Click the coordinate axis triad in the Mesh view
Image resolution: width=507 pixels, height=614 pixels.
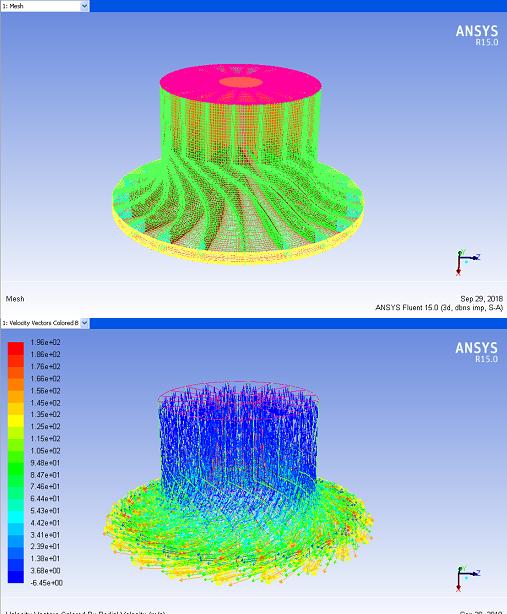467,262
